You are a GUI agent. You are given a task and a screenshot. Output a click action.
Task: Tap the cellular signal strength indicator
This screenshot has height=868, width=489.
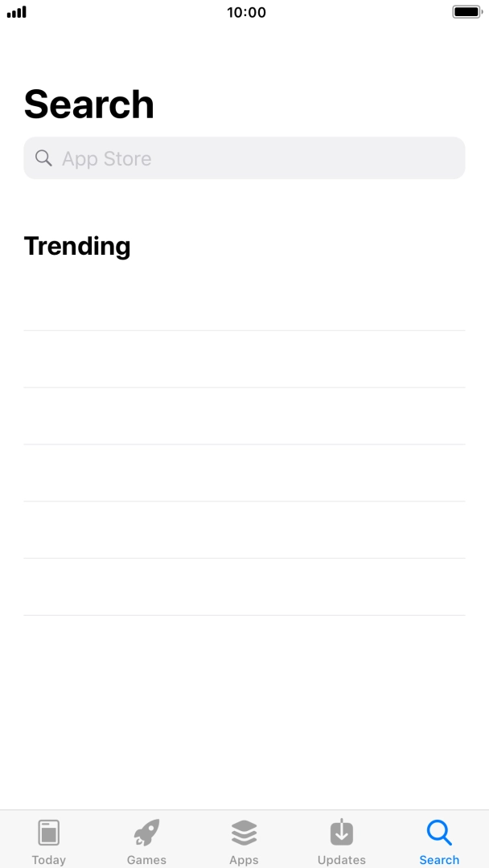pyautogui.click(x=17, y=12)
